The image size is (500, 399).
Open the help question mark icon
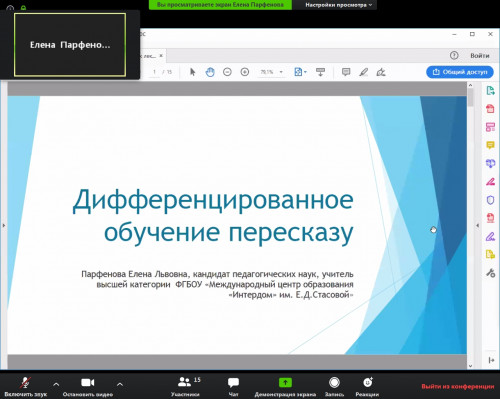454,55
